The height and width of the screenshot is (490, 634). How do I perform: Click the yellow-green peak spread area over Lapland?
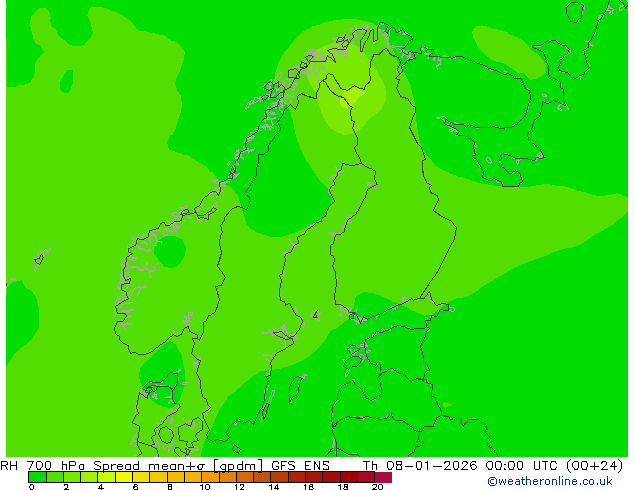(353, 96)
